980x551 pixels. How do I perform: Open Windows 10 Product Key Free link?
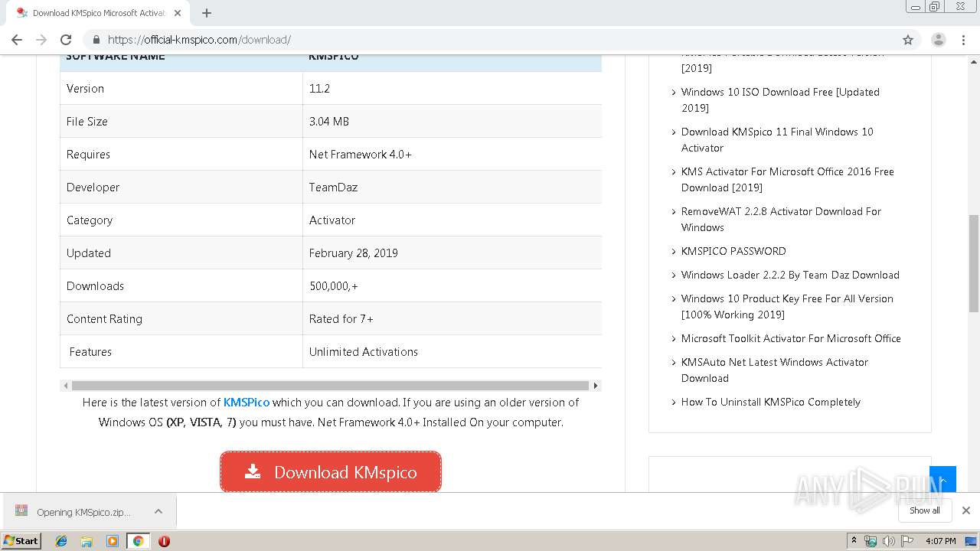(787, 306)
